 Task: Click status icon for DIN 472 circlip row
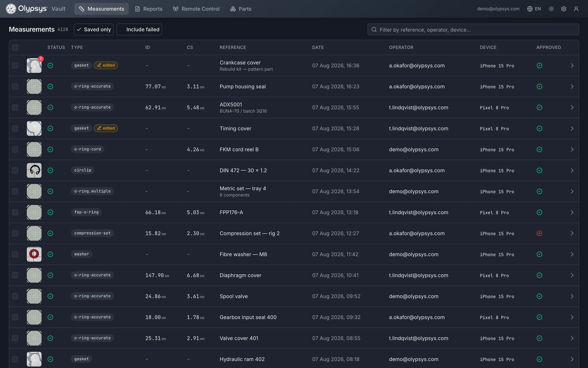50,170
